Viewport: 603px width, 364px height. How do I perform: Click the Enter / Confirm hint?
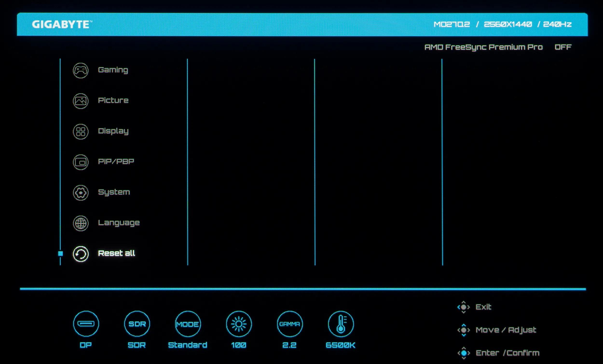tap(507, 353)
